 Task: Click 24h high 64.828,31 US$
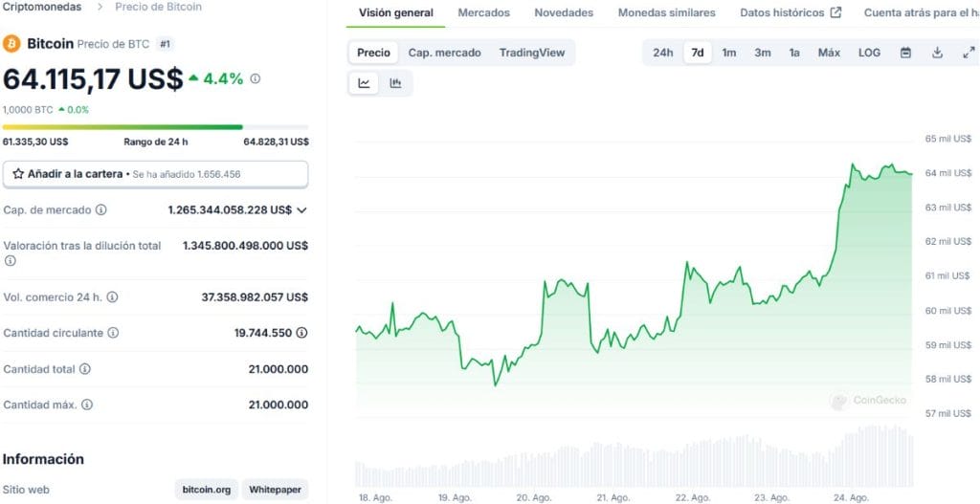[x=276, y=142]
